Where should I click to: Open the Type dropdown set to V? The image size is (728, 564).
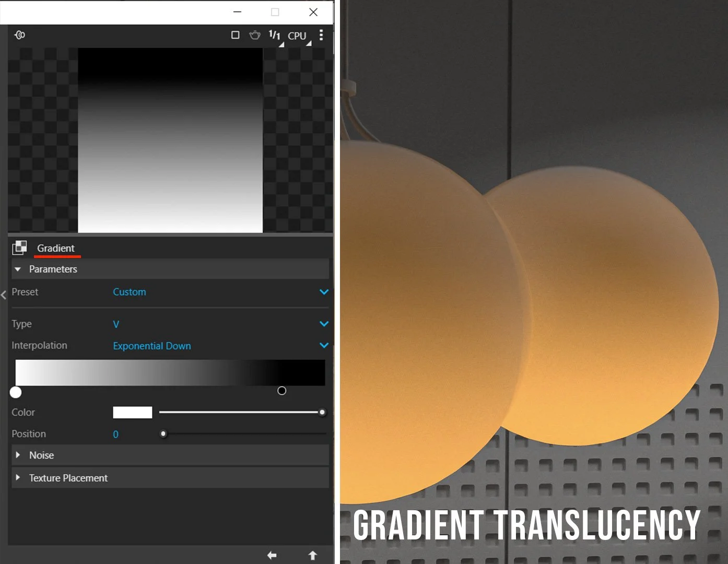pos(324,324)
